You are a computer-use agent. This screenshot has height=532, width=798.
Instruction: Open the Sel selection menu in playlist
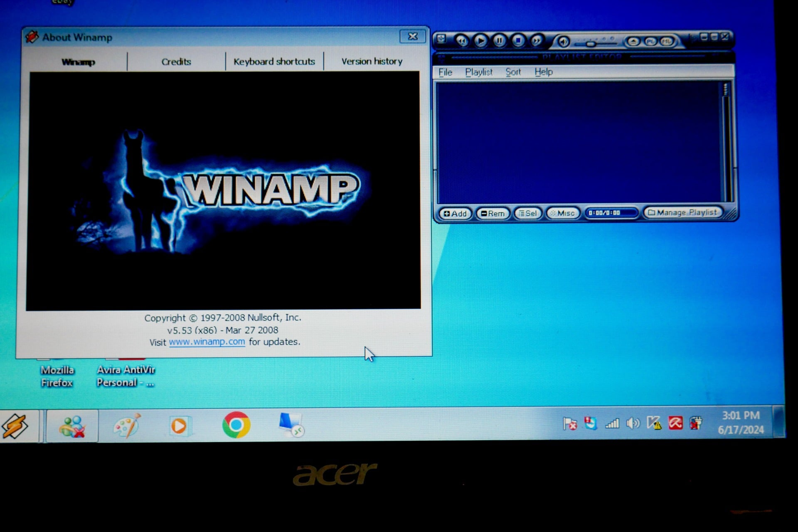click(x=528, y=214)
